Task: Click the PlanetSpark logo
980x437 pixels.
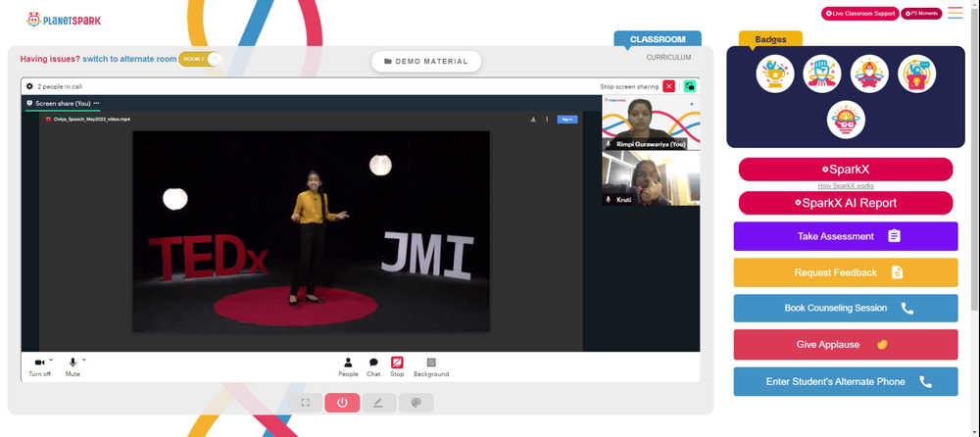Action: [63, 20]
